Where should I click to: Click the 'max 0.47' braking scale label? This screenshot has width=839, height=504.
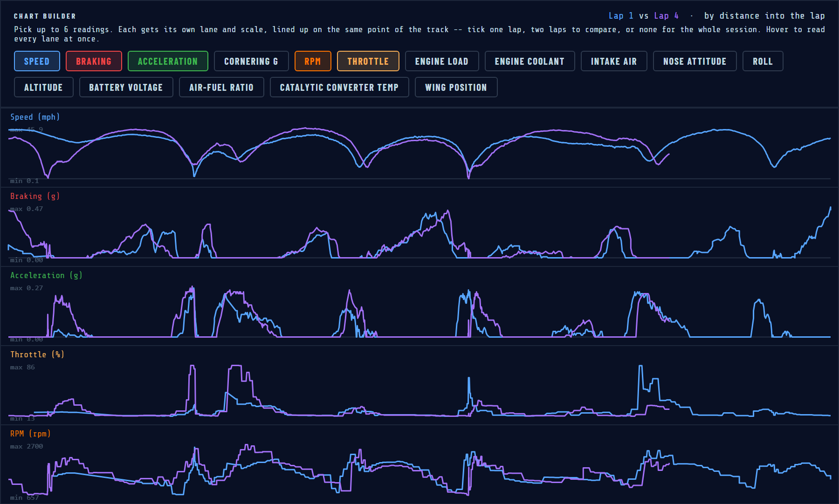coord(27,209)
